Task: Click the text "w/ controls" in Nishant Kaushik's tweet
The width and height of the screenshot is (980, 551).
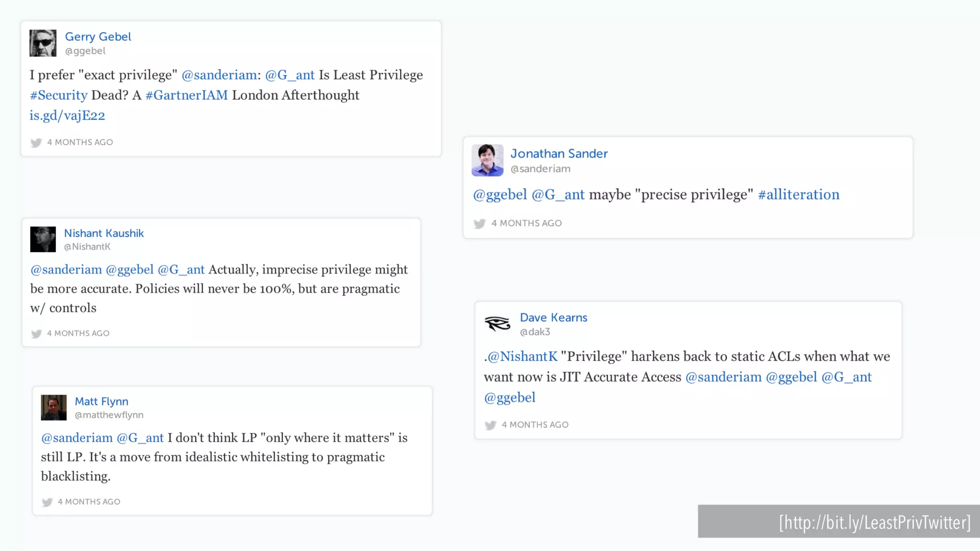Action: pos(63,308)
